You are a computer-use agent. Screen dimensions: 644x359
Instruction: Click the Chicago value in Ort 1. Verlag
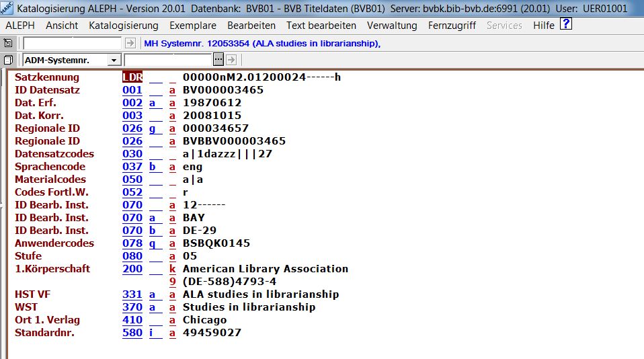click(204, 320)
